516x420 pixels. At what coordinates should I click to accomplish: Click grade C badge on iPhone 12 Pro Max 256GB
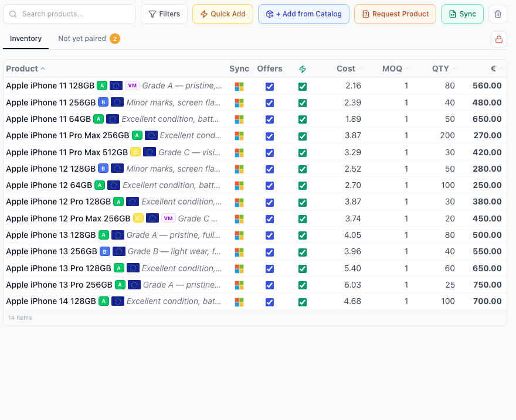point(138,218)
